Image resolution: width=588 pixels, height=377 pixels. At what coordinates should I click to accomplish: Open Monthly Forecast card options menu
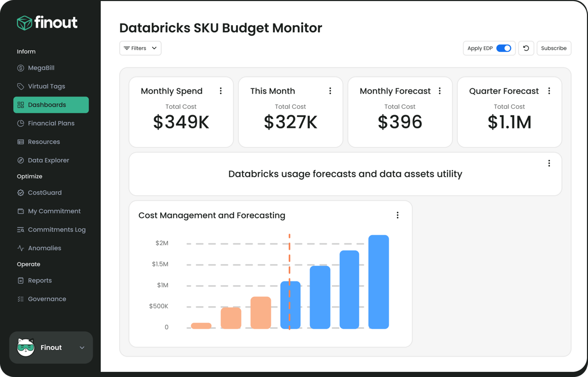(439, 91)
